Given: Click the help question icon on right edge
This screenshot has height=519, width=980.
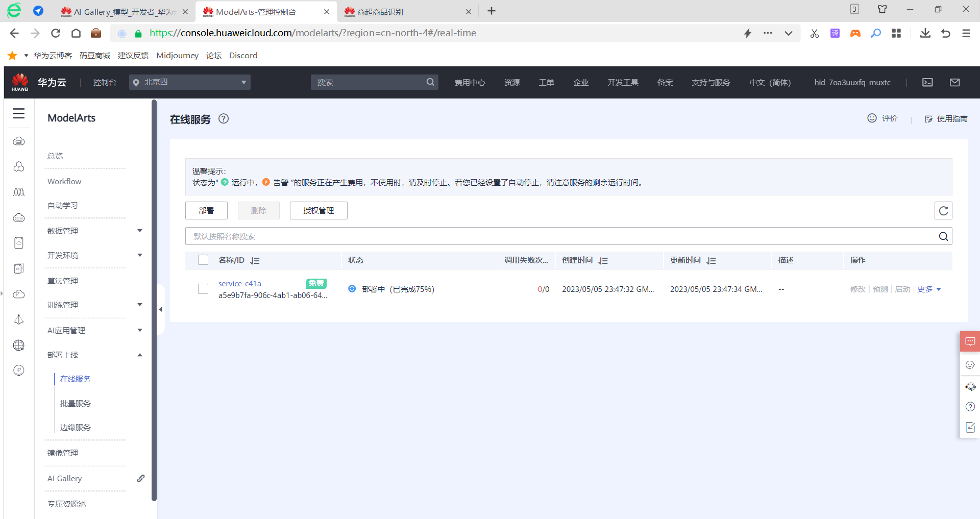Looking at the screenshot, I should (x=970, y=407).
